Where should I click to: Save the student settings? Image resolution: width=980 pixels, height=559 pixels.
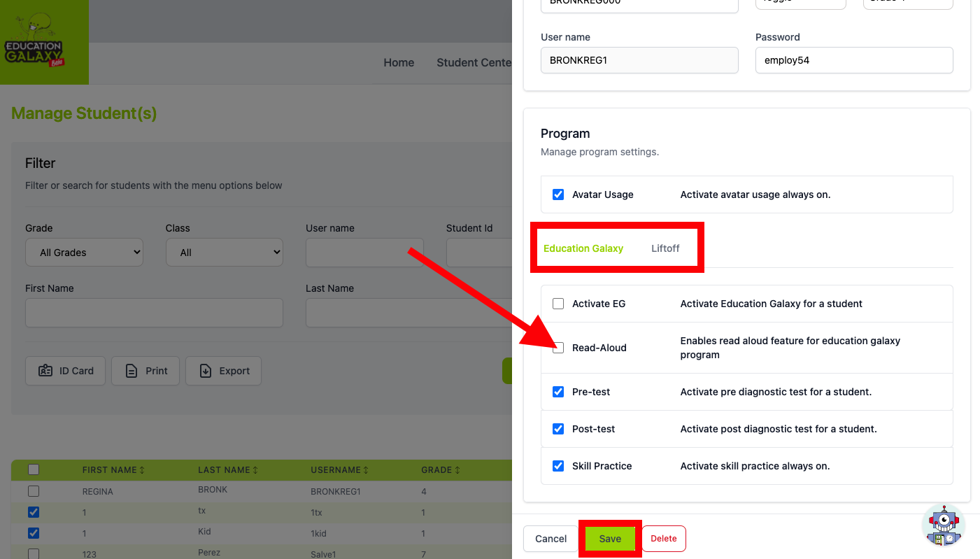pos(610,539)
